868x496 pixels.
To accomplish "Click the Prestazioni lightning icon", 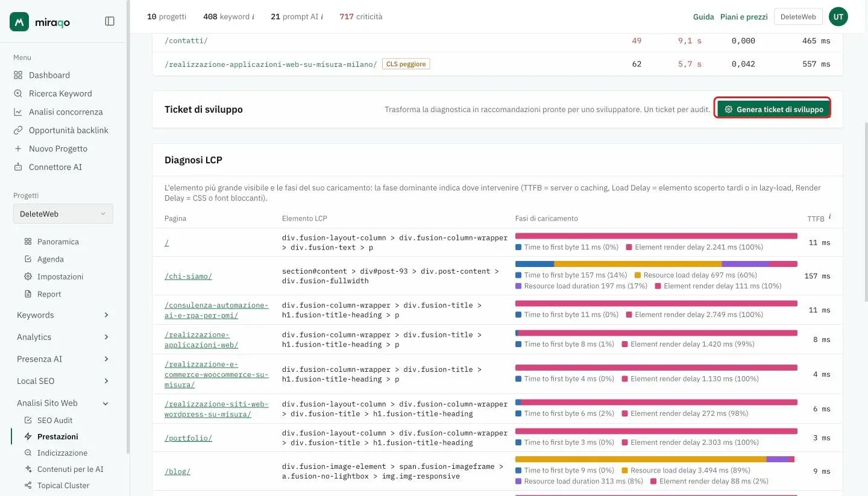I will [x=28, y=436].
